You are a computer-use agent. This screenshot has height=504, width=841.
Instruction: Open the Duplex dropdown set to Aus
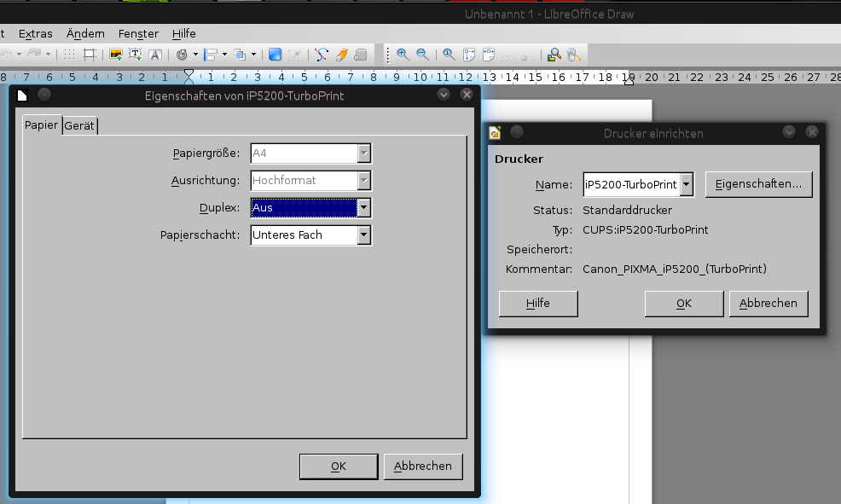365,207
